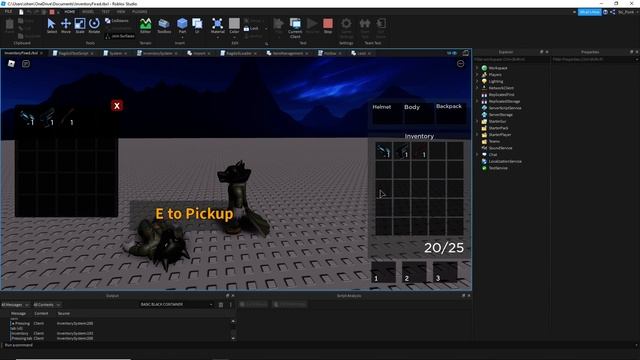
Task: Open the FILE menu
Action: (8, 12)
